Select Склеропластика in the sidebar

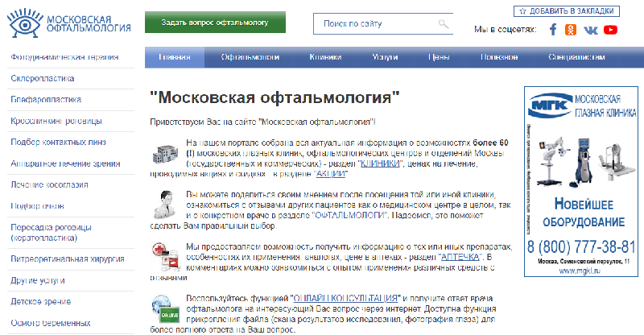43,79
